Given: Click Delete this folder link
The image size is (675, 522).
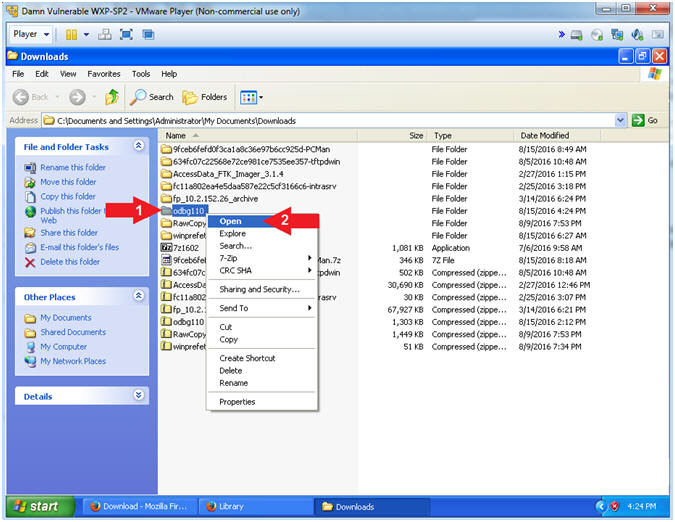Looking at the screenshot, I should click(70, 262).
